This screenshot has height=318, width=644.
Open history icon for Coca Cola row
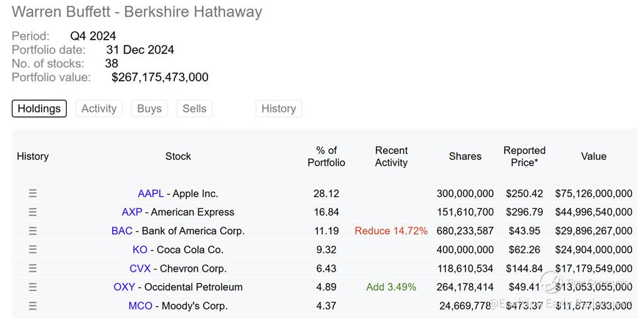coord(32,249)
